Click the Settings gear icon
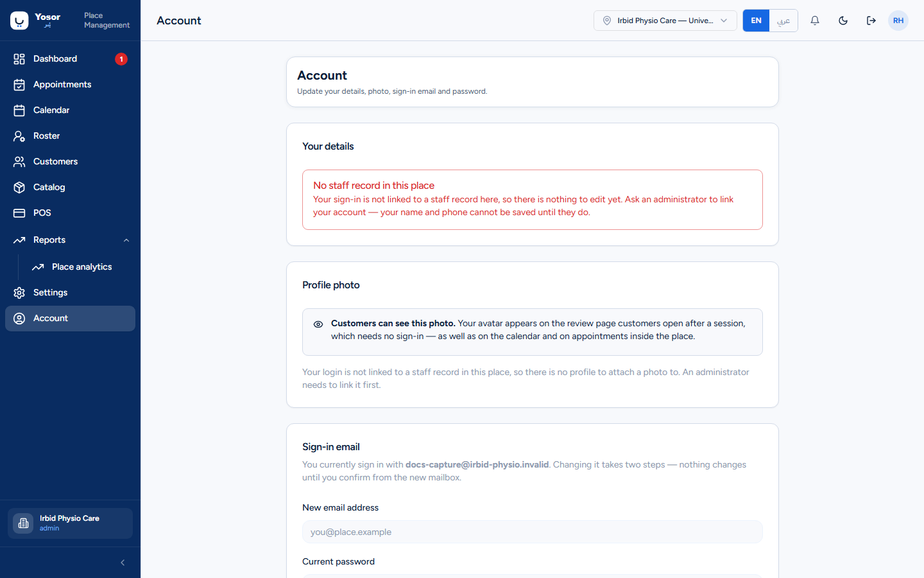 19,293
